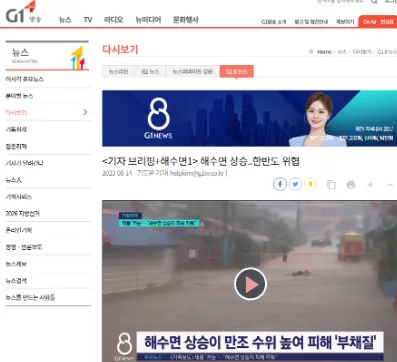Share article via KakaoTalk yellow icon
This screenshot has height=362, width=397.
pyautogui.click(x=310, y=184)
